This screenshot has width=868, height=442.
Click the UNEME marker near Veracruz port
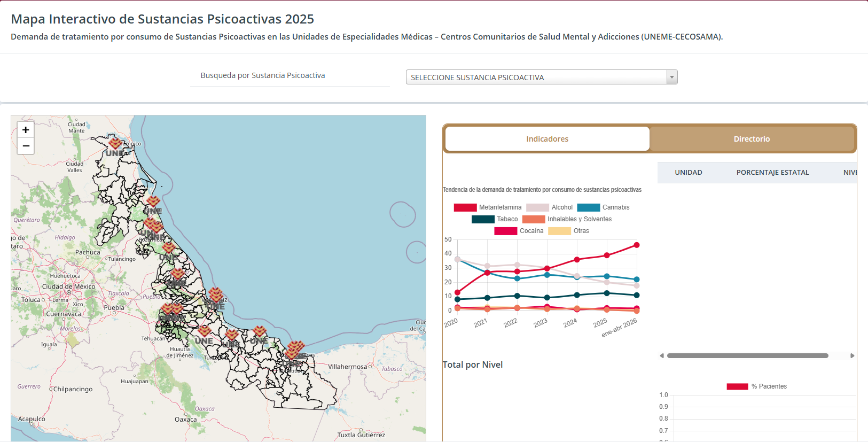[216, 294]
